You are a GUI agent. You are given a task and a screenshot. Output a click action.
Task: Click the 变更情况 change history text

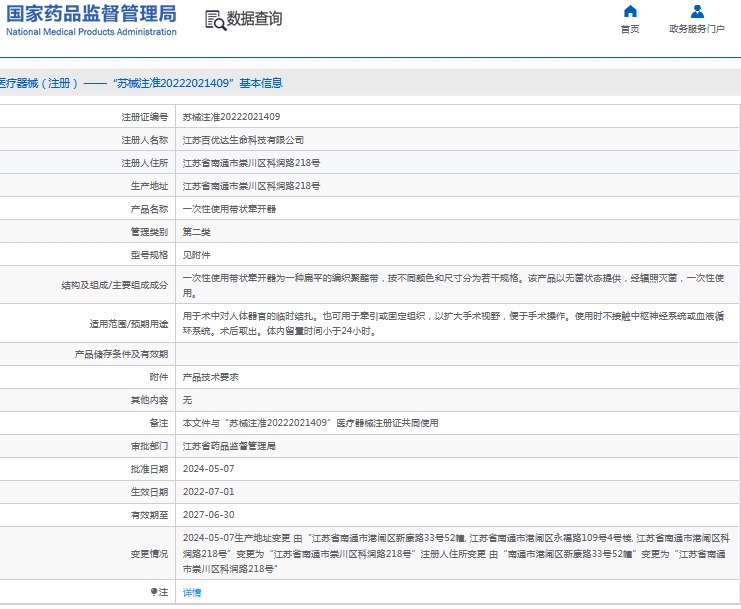click(456, 553)
